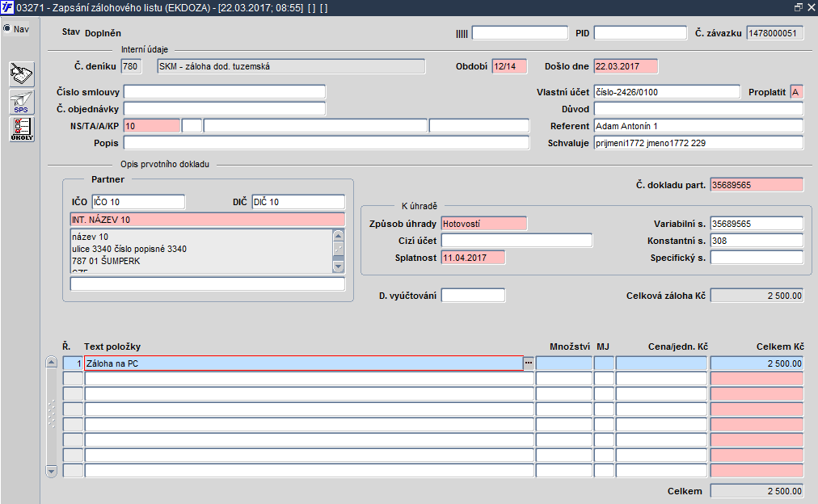The image size is (818, 504).
Task: Open the ÚKOLY tasks checklist icon
Action: tap(22, 129)
